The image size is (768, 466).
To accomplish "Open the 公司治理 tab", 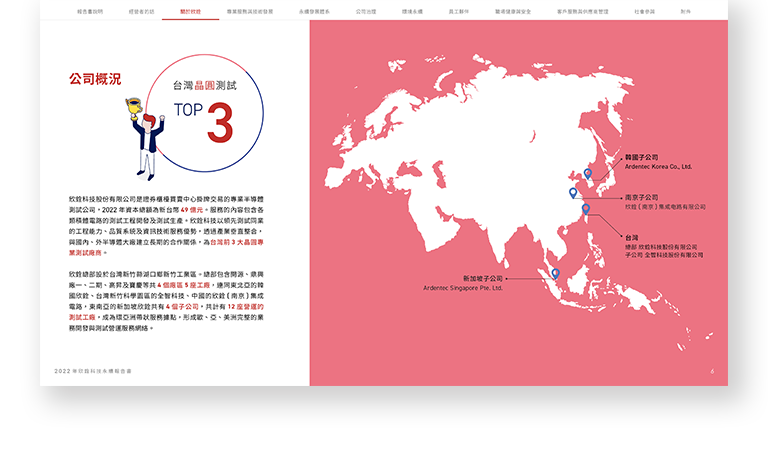I will coord(366,11).
